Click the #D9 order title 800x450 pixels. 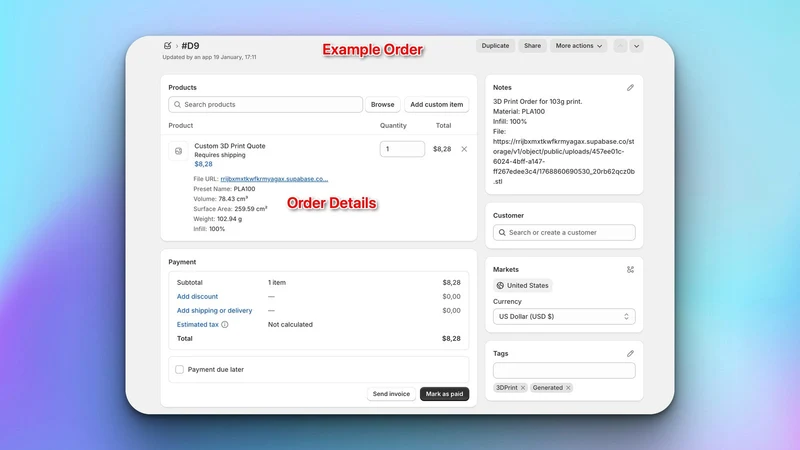[x=190, y=46]
